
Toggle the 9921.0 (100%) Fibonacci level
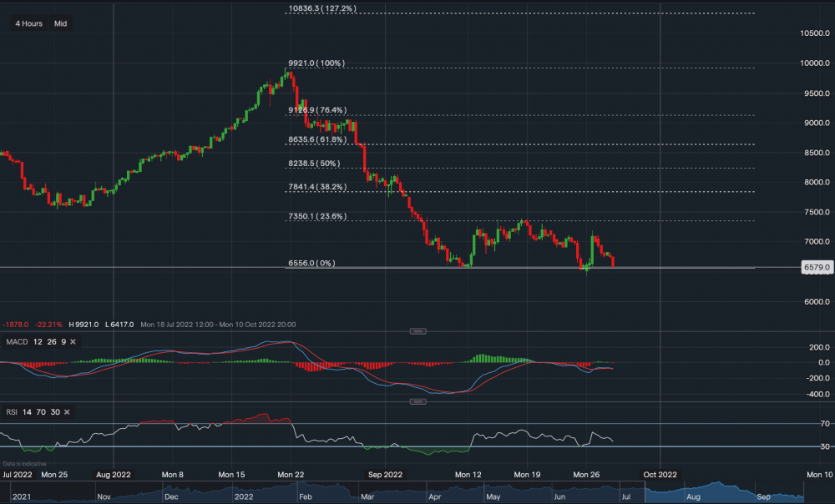315,63
